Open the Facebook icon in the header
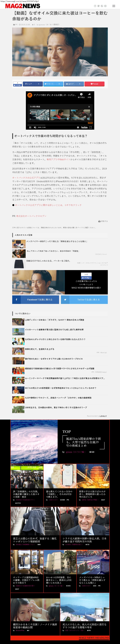Image resolution: width=120 pixels, height=644 pixels. pyautogui.click(x=95, y=6)
